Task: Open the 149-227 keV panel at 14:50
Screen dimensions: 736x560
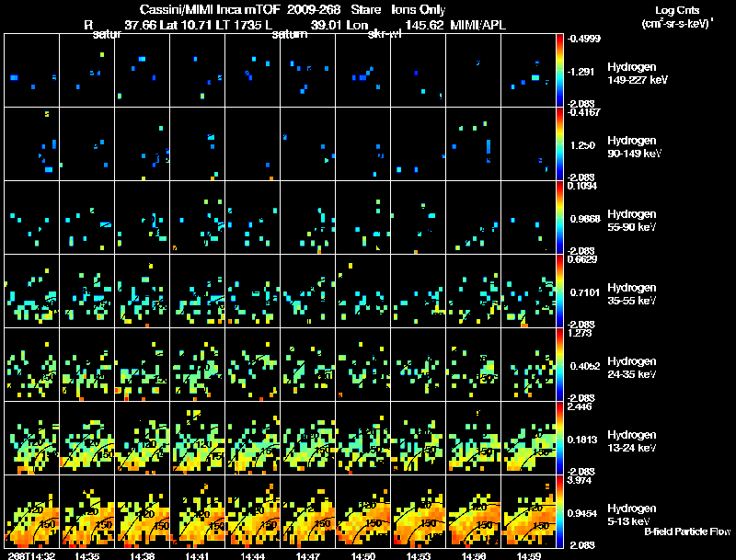Action: [362, 70]
